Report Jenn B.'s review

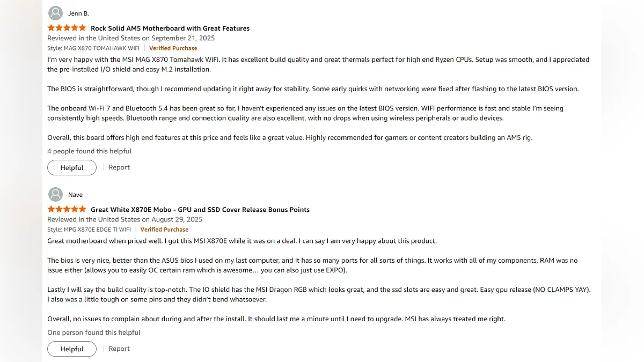coord(119,167)
